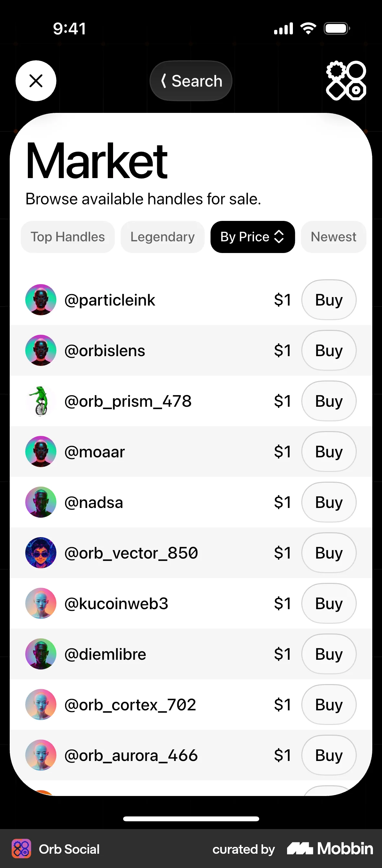This screenshot has width=382, height=868.
Task: Click the frog unicycle avatar beside @orb_prism_478
Action: point(41,401)
